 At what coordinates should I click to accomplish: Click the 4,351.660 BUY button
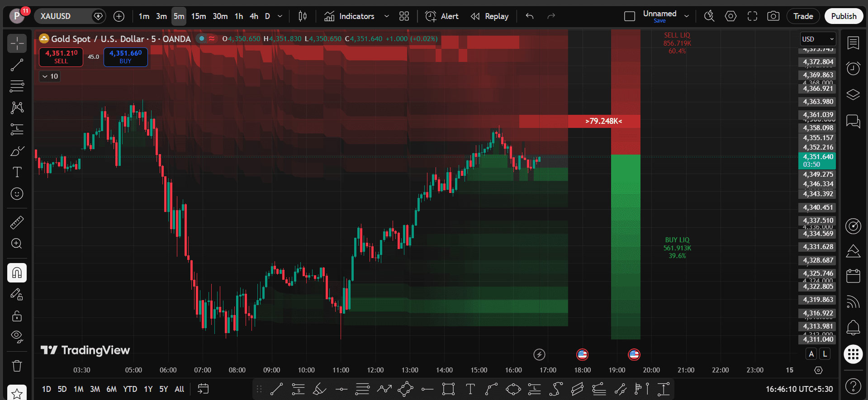[126, 57]
